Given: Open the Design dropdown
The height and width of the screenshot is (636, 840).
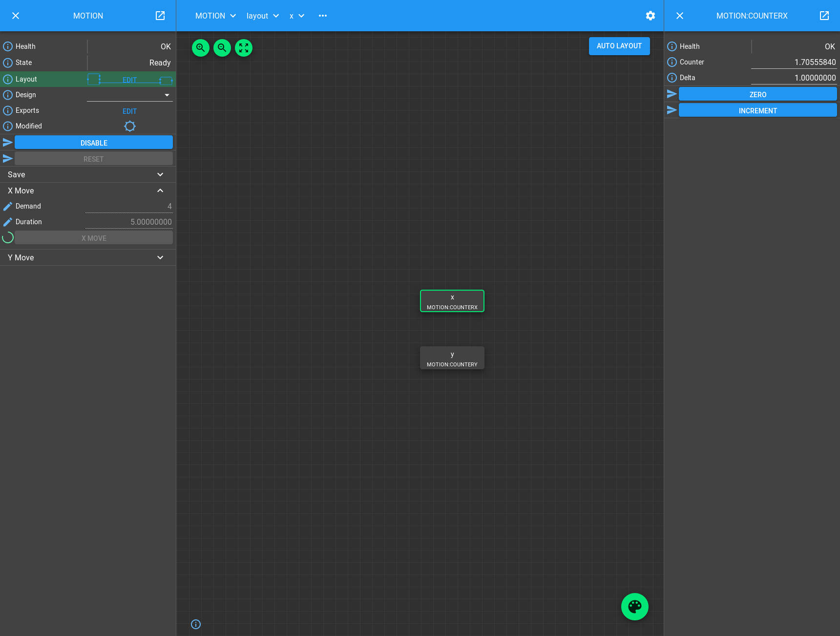Looking at the screenshot, I should [130, 95].
